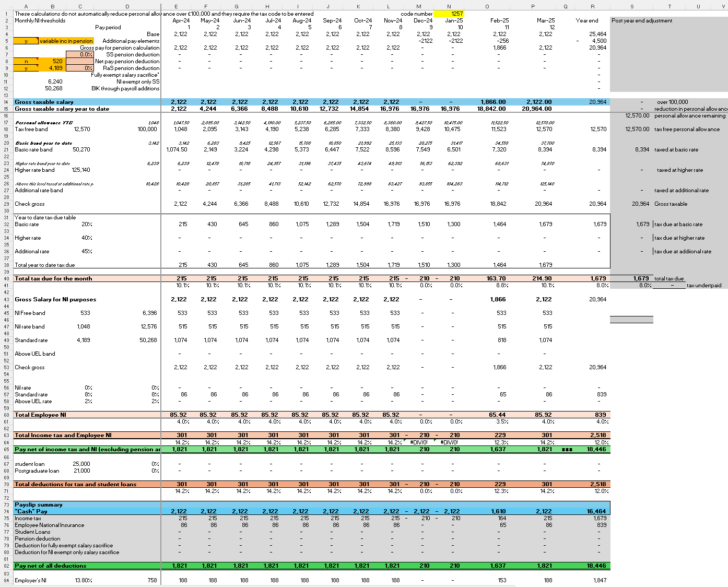Select the 'Mar-25' month heading
Viewport: 728px width, 587px height.
click(x=546, y=20)
